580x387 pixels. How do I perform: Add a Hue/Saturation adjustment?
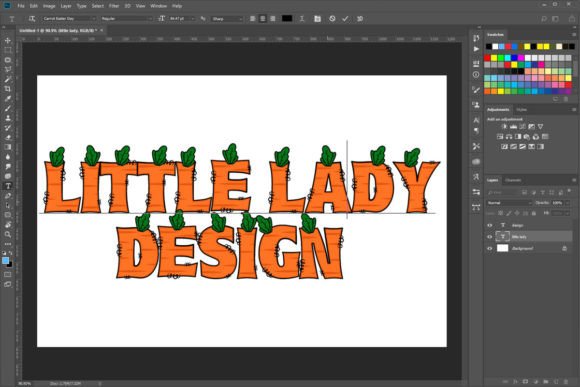click(500, 137)
